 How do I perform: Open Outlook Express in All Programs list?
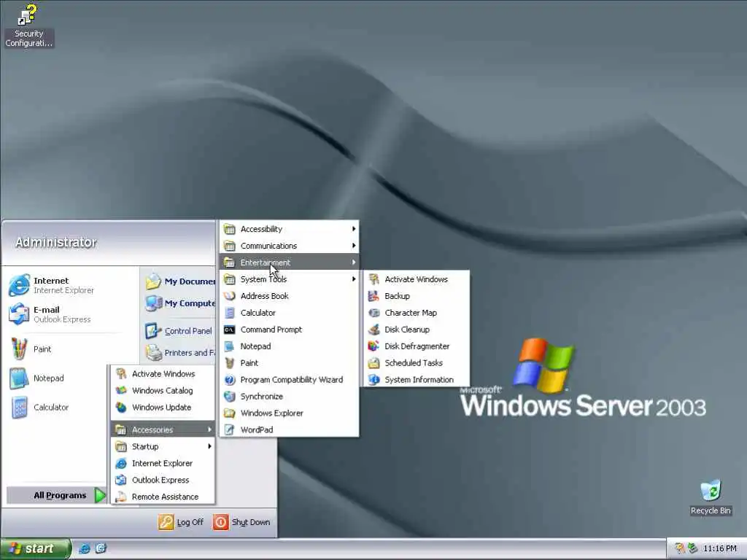(x=163, y=480)
